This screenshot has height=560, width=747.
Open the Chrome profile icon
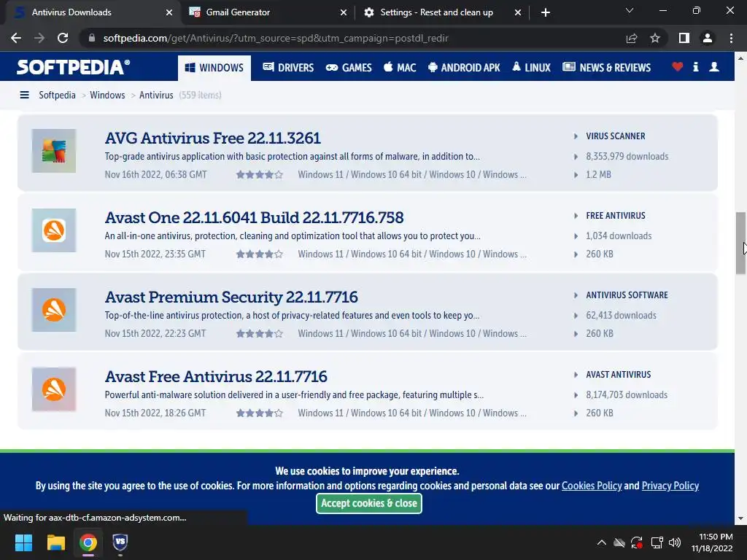pos(708,38)
